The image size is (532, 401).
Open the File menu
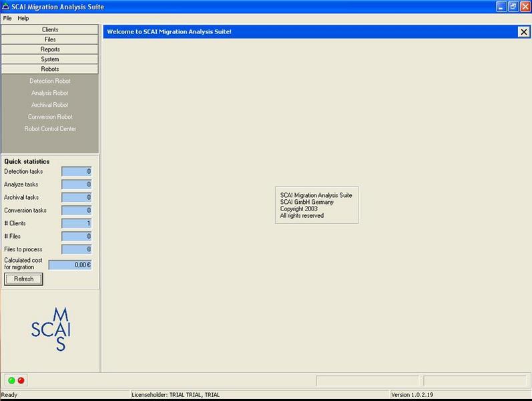tap(7, 18)
